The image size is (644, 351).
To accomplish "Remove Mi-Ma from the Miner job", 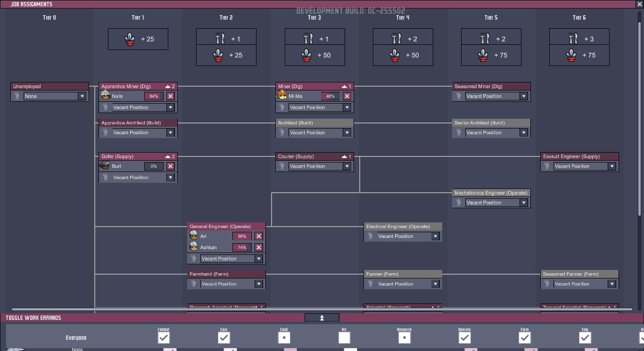I will coord(347,96).
